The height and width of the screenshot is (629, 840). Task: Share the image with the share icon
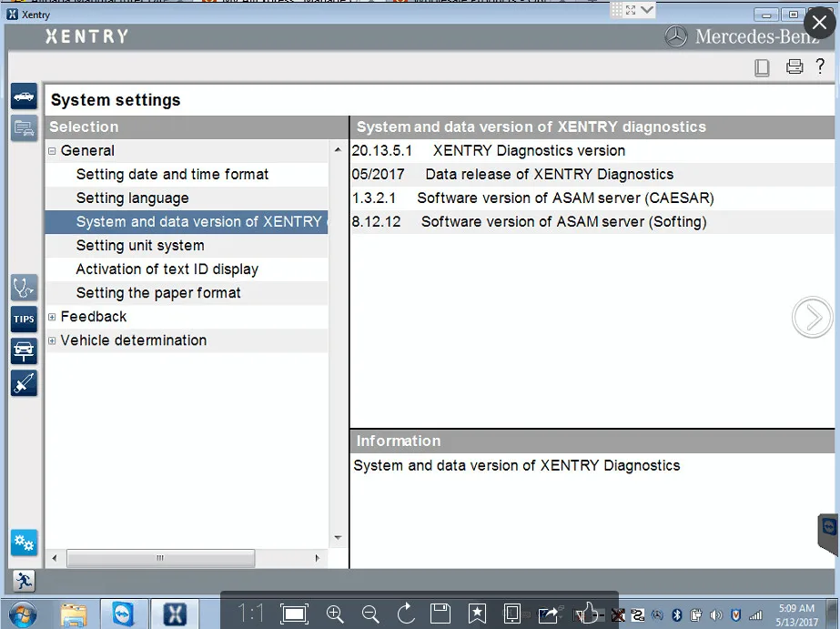click(548, 614)
